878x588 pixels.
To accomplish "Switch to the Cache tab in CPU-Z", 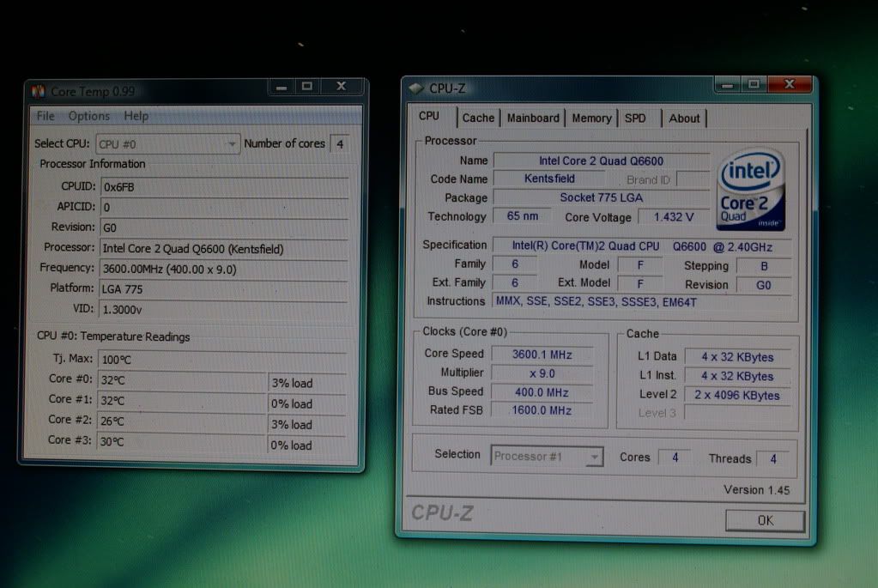I will coord(478,118).
